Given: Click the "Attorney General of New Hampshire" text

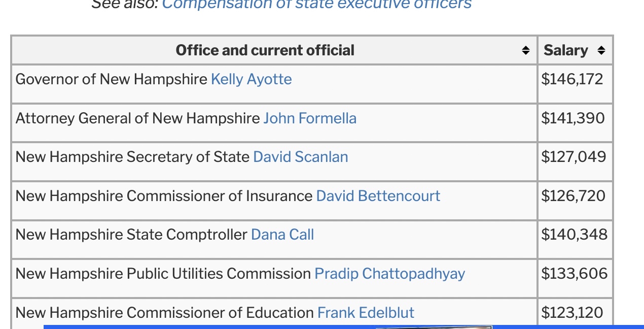Looking at the screenshot, I should click(137, 118).
